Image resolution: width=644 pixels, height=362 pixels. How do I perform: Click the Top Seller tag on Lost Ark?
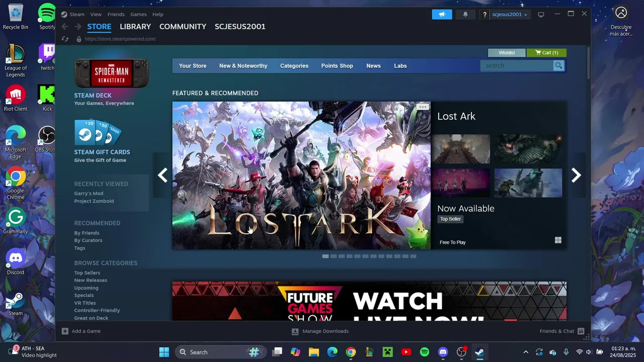pos(450,219)
